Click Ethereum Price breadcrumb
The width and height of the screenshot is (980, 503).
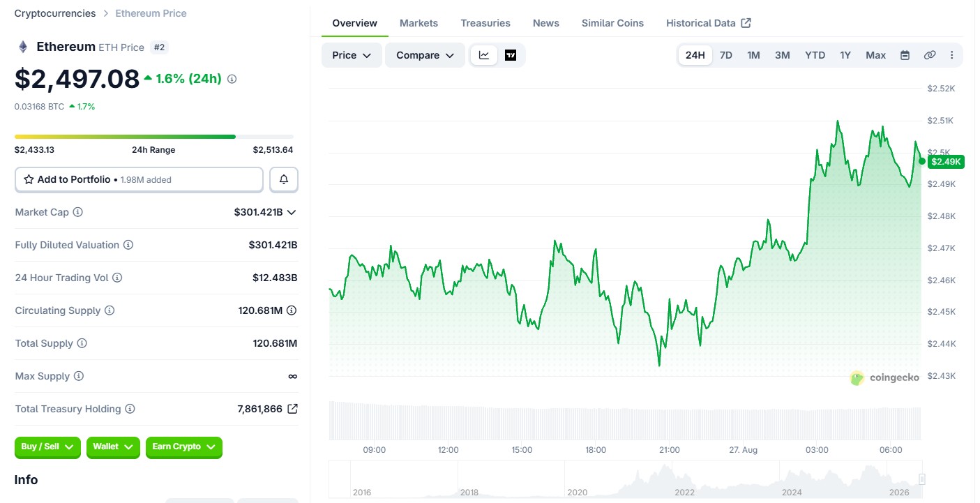coord(151,13)
